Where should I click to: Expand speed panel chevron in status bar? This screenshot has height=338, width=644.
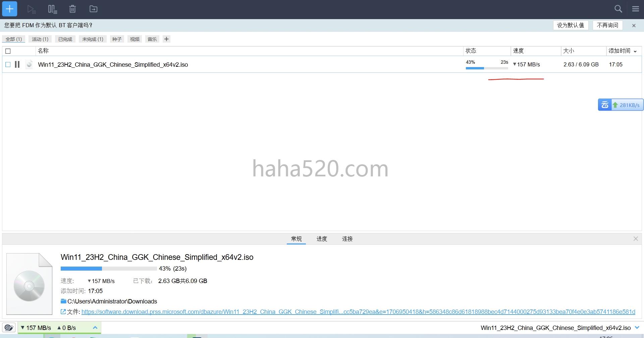pos(95,328)
